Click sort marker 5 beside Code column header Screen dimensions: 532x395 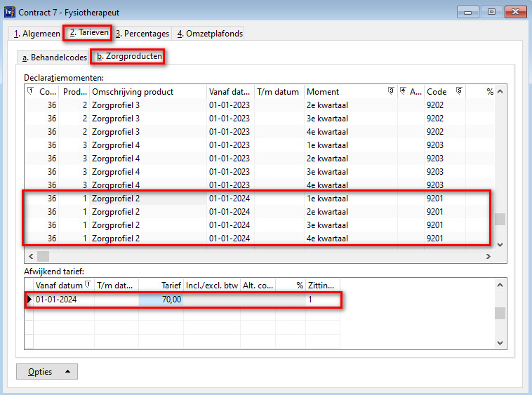click(x=459, y=91)
